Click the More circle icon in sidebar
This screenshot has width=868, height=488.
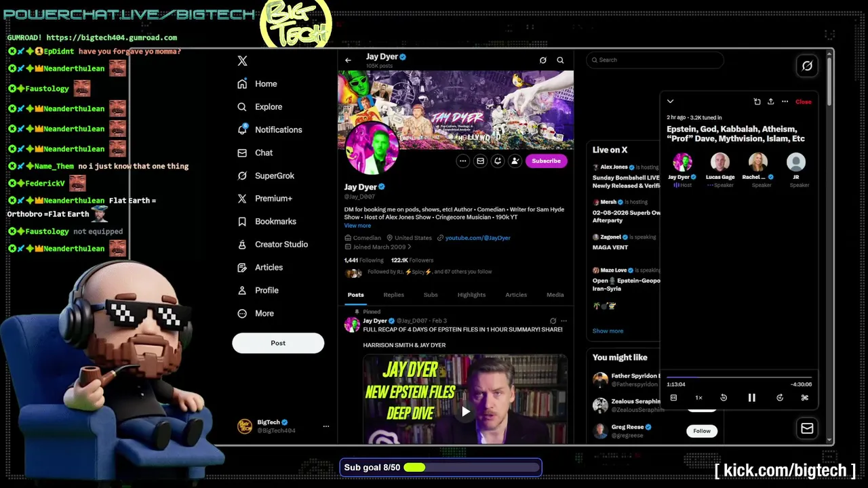(x=242, y=314)
